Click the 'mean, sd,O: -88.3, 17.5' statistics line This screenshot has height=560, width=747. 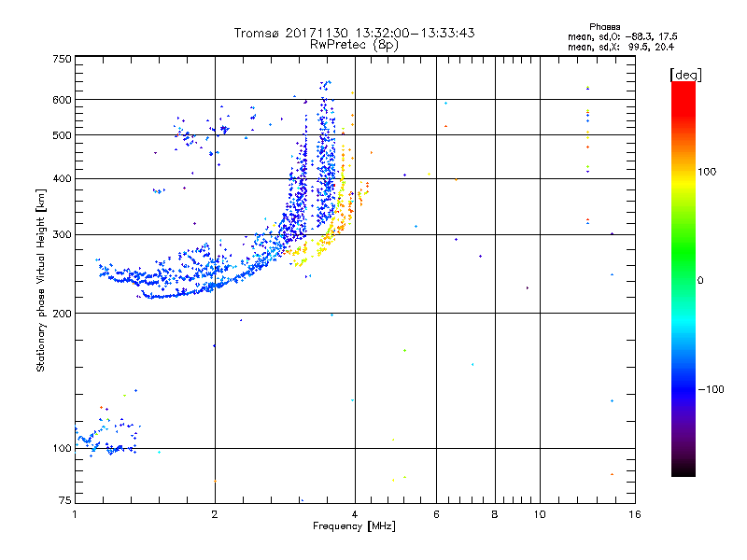coord(622,36)
